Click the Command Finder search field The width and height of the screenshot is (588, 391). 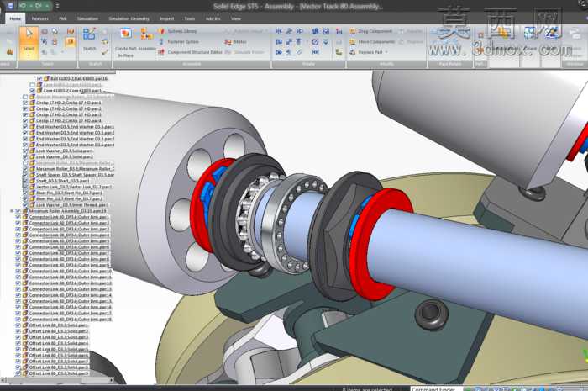[437, 388]
